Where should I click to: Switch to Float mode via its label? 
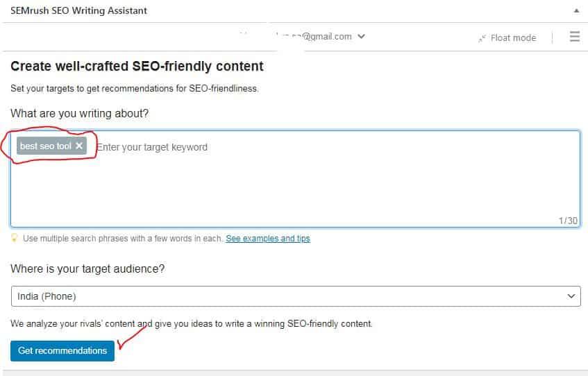point(514,38)
